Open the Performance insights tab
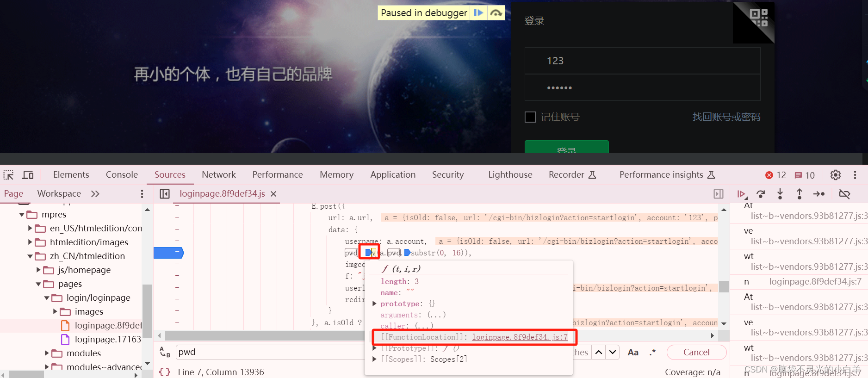The image size is (868, 378). [x=667, y=175]
